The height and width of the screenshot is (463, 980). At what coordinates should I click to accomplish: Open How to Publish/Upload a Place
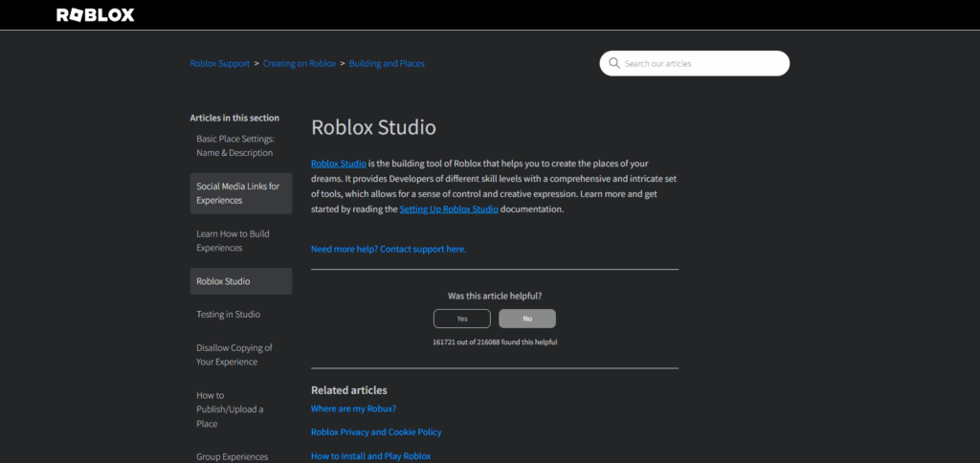point(230,409)
